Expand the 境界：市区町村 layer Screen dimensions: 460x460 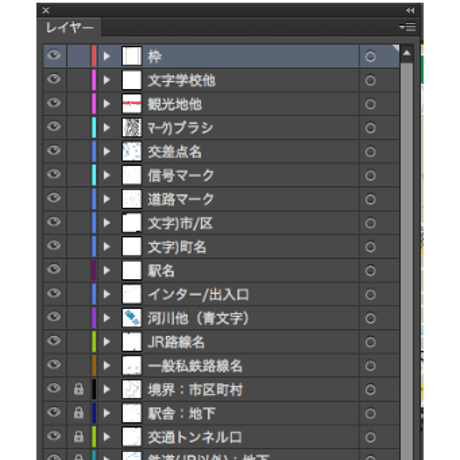pos(107,389)
